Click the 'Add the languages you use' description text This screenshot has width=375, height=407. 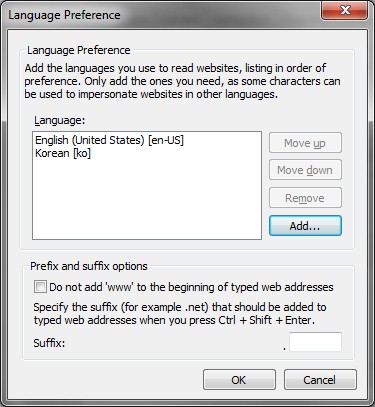click(x=182, y=81)
